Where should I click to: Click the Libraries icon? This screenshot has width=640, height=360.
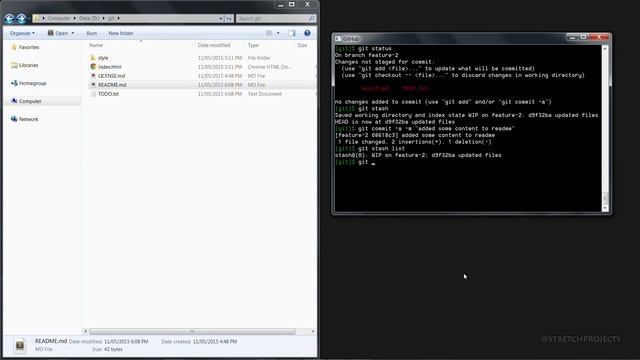click(14, 65)
